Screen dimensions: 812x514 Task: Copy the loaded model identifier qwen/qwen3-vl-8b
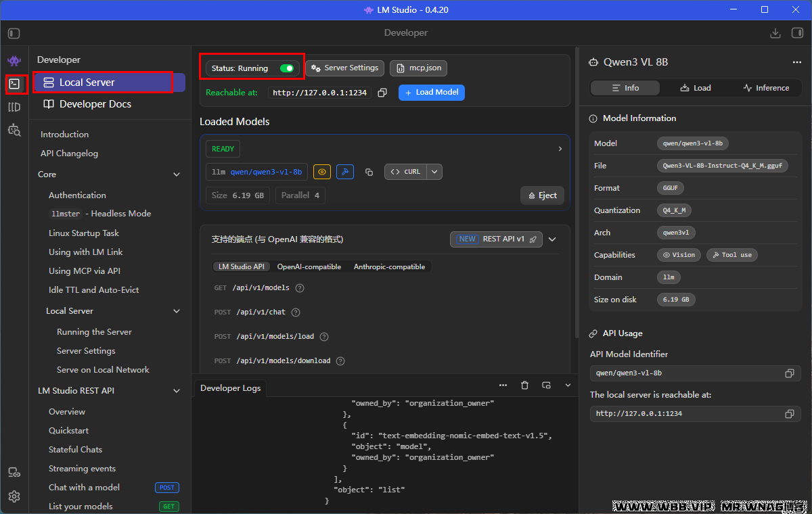[369, 172]
